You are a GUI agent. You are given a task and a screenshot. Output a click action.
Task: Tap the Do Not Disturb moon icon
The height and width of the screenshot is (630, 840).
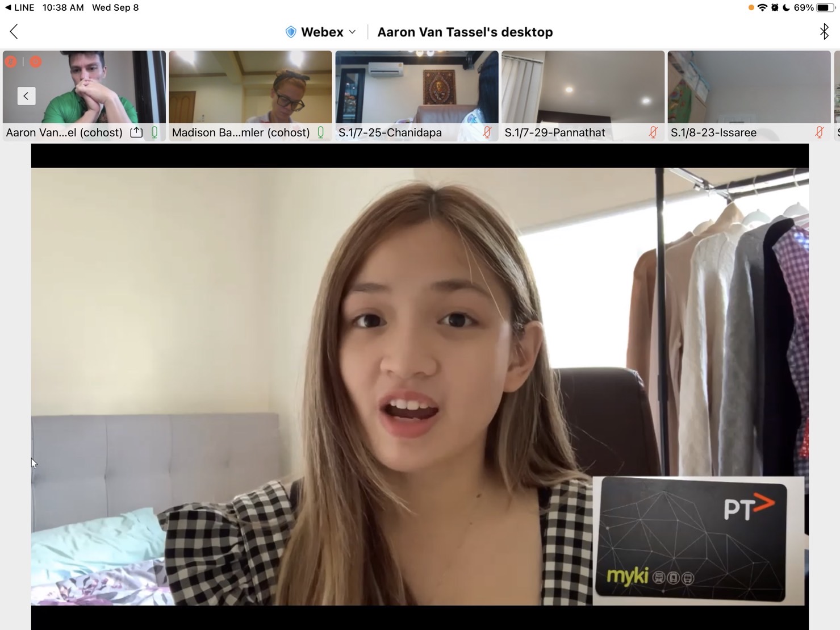click(786, 7)
